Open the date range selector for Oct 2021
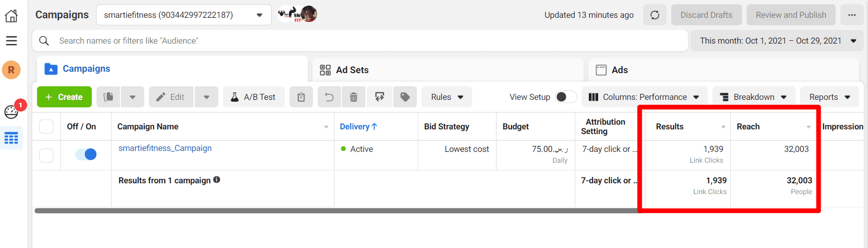Image resolution: width=868 pixels, height=248 pixels. pos(777,41)
